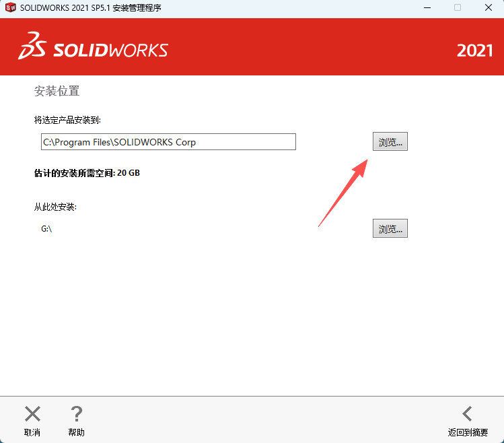
Task: Click the title SOLIDWORKS 2021 SP5.1 安装管理程序
Action: (91, 7)
